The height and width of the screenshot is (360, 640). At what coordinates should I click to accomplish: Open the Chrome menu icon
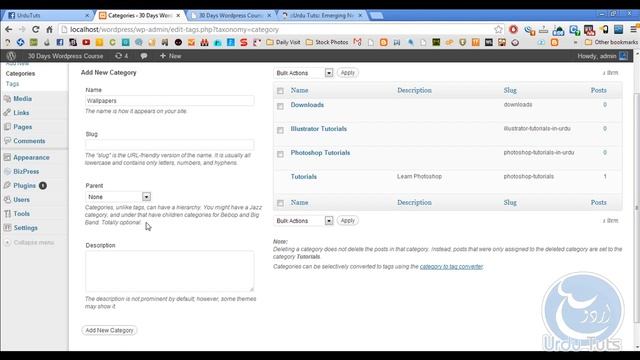point(633,29)
